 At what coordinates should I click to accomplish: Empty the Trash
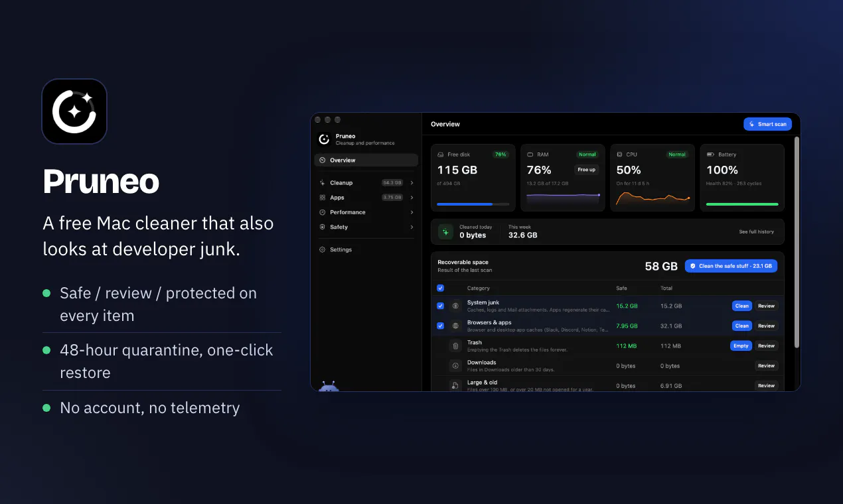tap(741, 346)
